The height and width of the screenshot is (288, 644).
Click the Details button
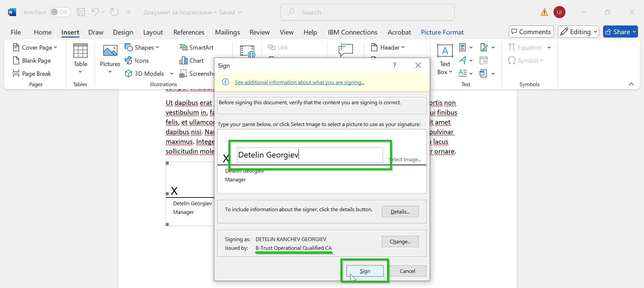point(400,212)
